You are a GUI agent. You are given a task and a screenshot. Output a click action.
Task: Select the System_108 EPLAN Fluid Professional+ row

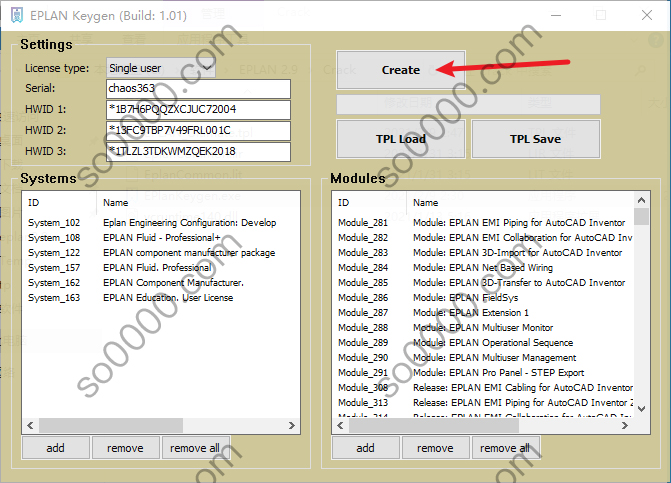tap(161, 238)
